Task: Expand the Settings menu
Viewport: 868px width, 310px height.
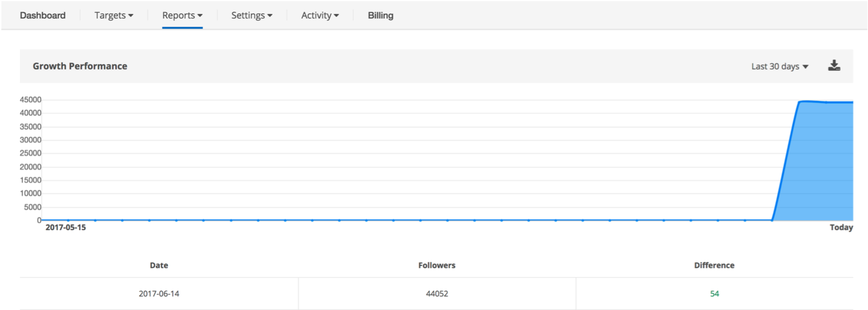Action: pyautogui.click(x=252, y=15)
